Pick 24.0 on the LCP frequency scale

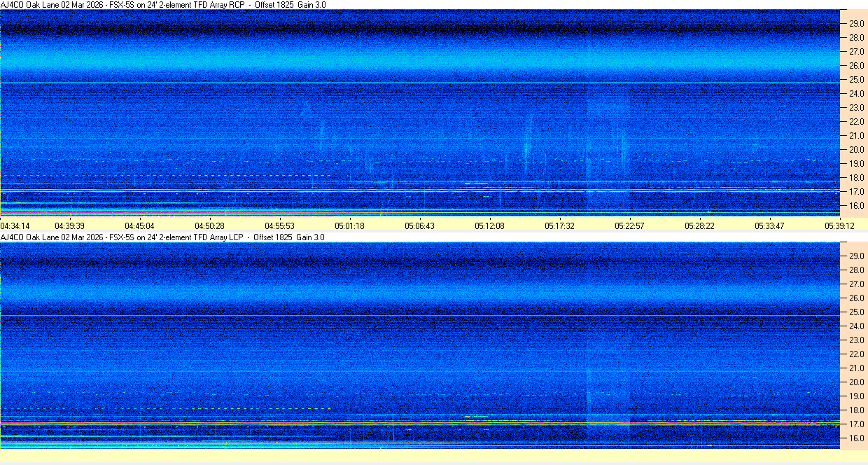(857, 326)
